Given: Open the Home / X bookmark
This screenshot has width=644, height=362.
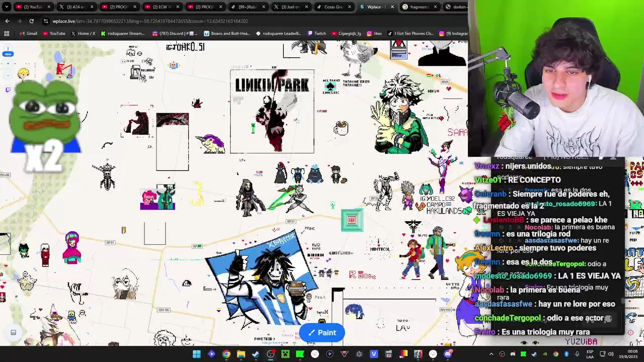Looking at the screenshot, I should tap(83, 33).
